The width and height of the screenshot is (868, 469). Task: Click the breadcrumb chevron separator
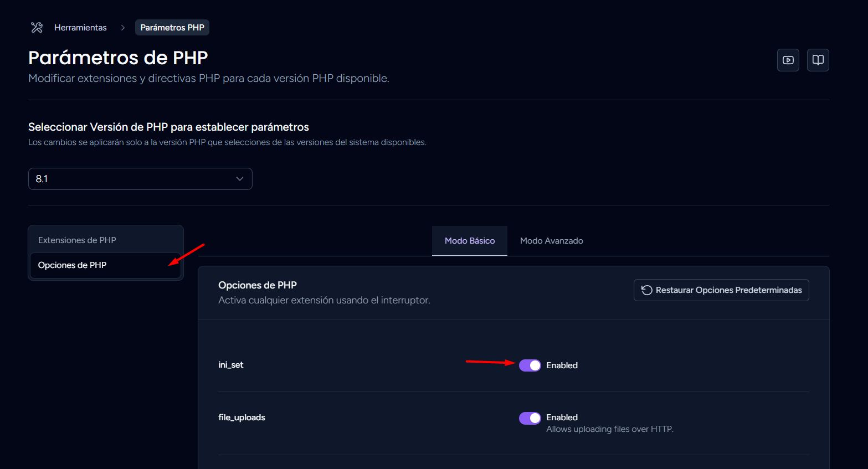point(123,28)
